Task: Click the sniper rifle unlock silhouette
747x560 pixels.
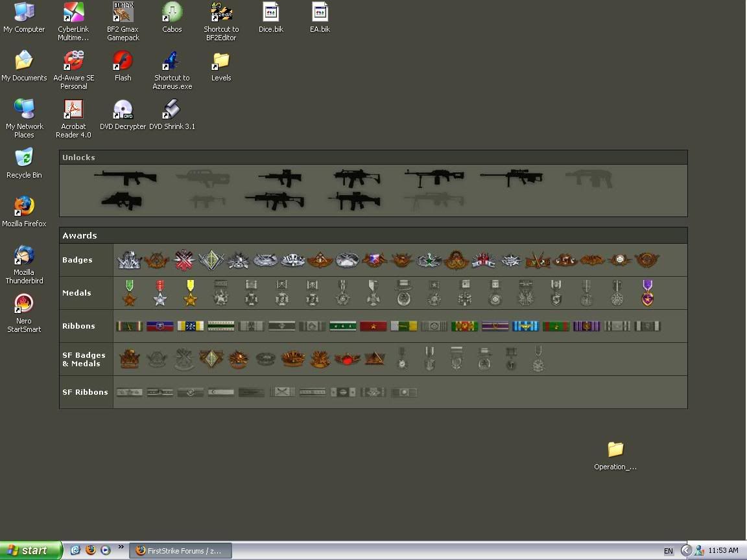Action: click(512, 178)
